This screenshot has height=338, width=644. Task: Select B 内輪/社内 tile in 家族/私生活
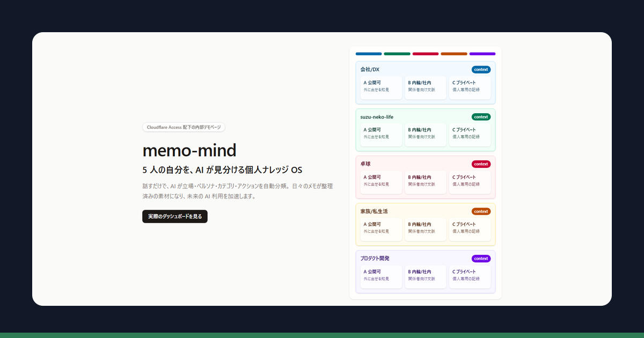[426, 230]
